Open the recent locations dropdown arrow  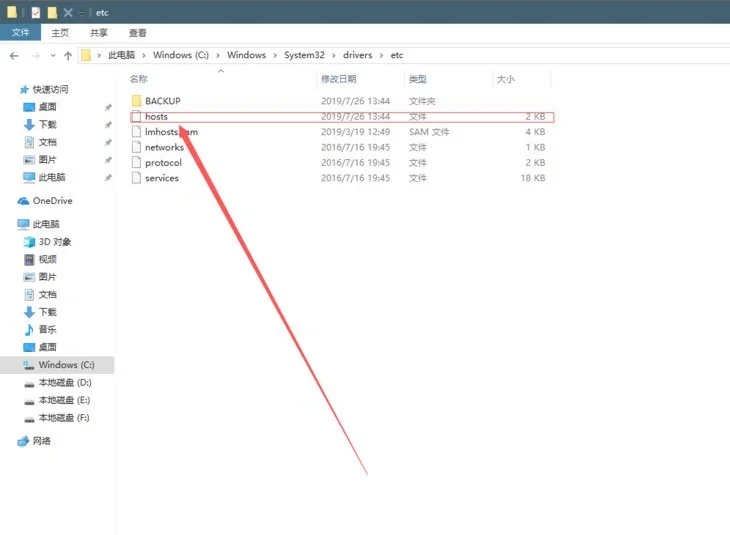point(53,56)
